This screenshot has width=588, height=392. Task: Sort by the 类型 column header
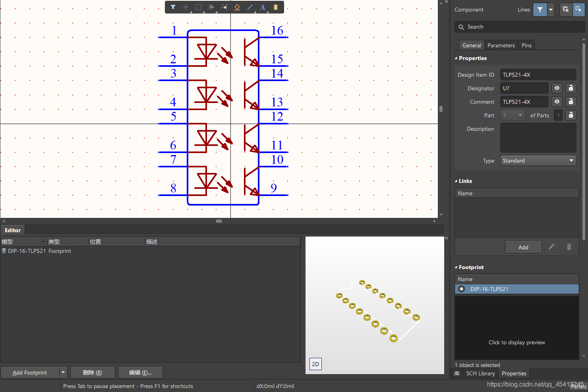coord(68,242)
